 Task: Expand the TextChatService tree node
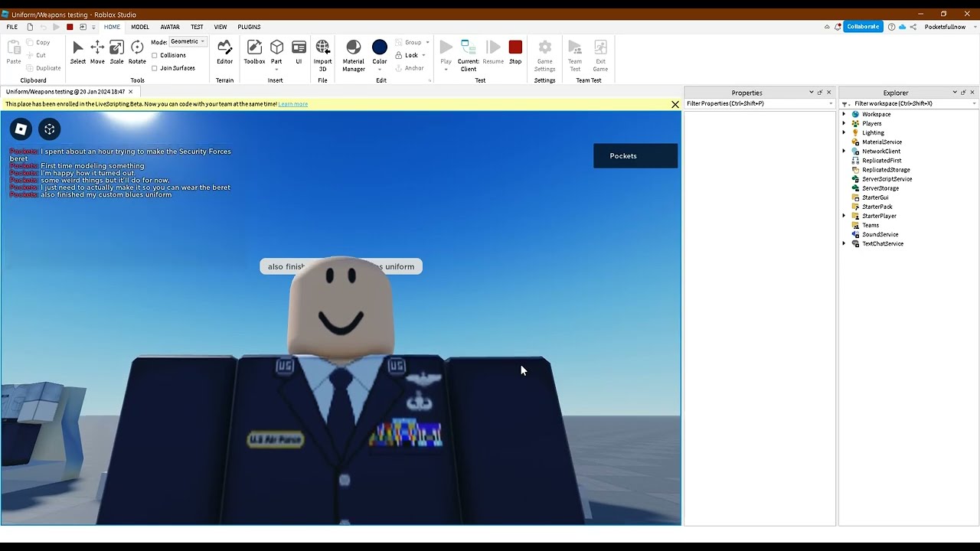tap(844, 243)
